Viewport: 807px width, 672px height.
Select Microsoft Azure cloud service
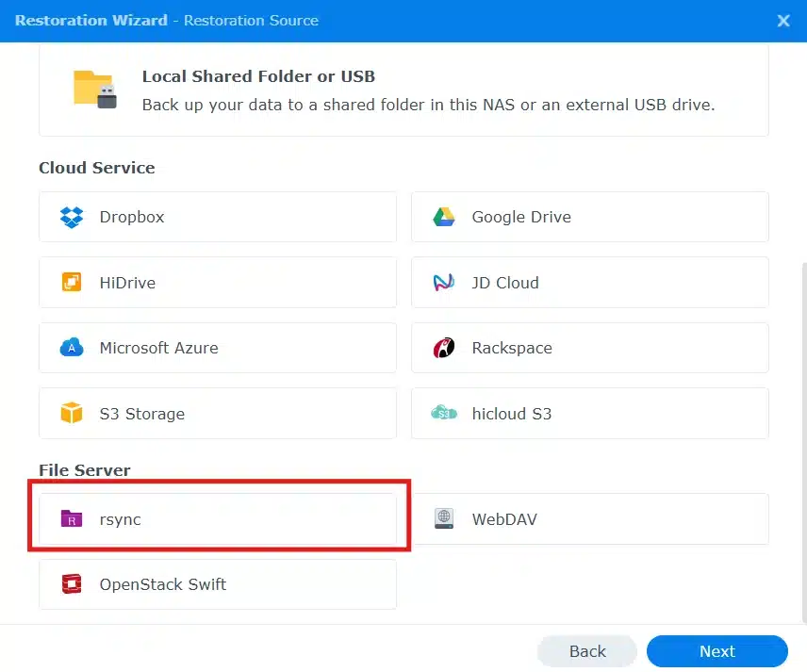217,348
